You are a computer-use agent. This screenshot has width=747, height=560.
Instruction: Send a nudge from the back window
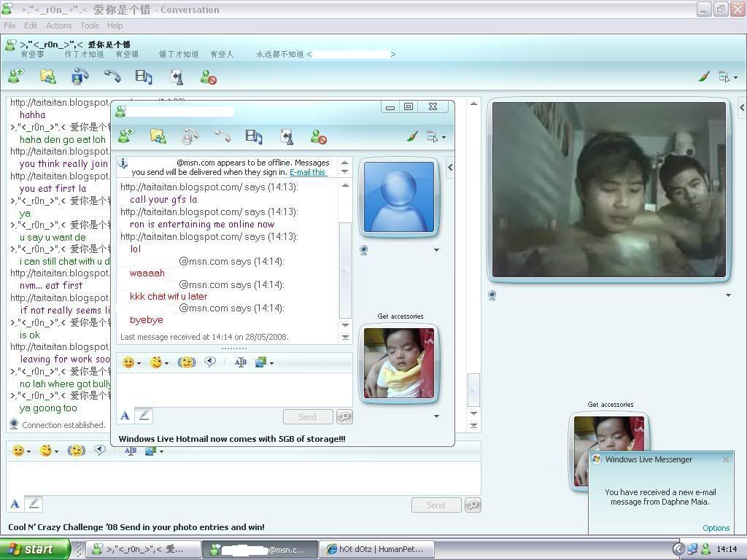[76, 450]
